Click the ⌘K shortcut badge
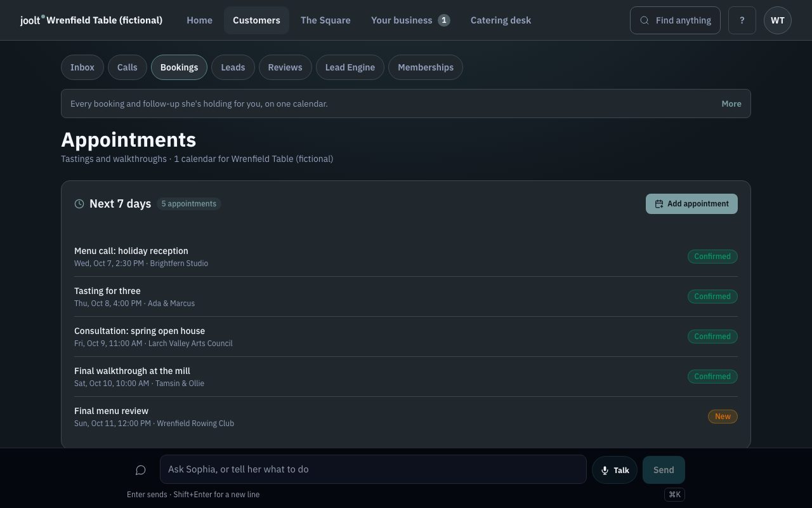Screen dimensions: 812x508 coord(675,495)
